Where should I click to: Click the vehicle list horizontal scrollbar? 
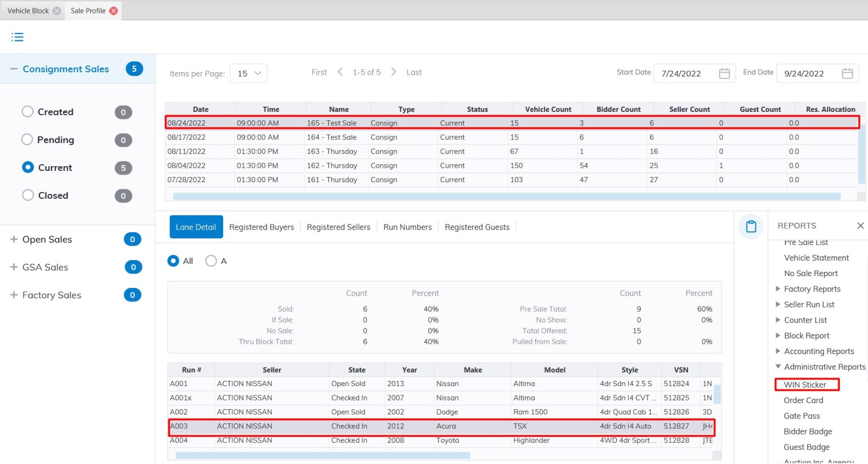point(322,455)
